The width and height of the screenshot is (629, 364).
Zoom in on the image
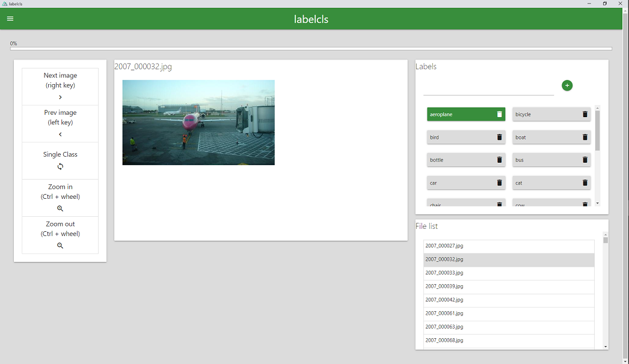coord(60,198)
